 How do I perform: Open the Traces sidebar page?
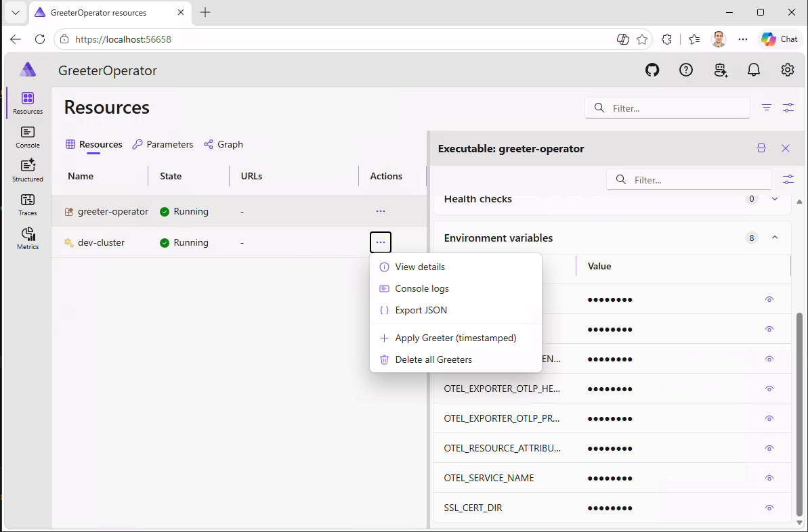28,204
